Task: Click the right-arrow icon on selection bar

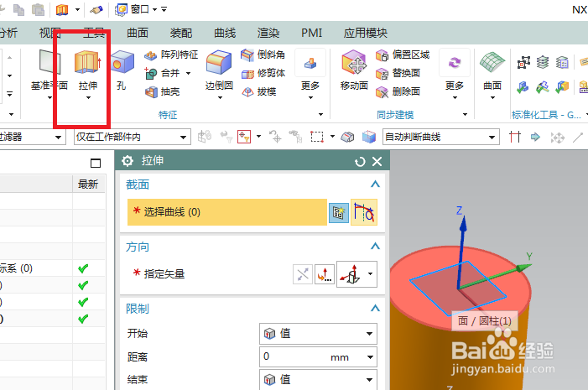Action: click(x=535, y=137)
